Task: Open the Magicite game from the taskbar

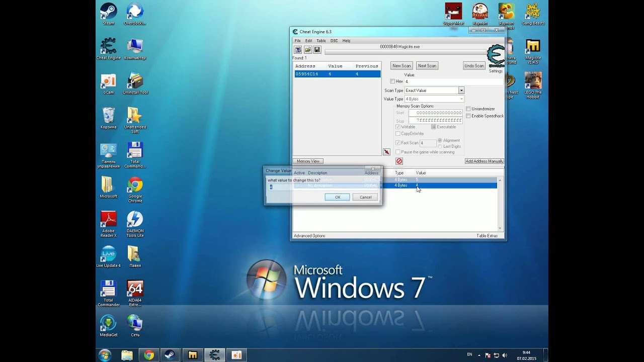Action: tap(193, 355)
